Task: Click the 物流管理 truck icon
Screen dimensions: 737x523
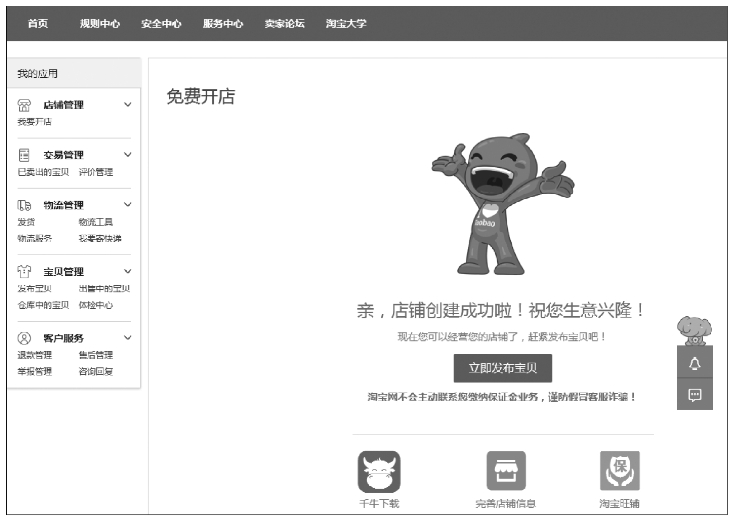Action: (24, 205)
